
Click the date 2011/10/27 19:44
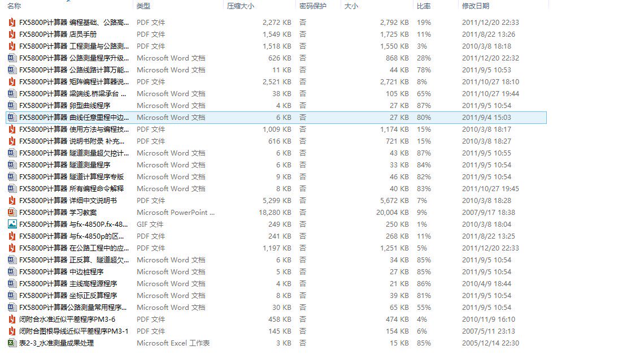(490, 94)
